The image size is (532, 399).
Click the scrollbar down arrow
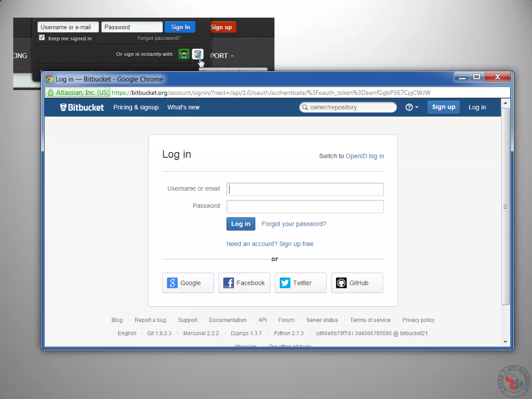tap(505, 342)
